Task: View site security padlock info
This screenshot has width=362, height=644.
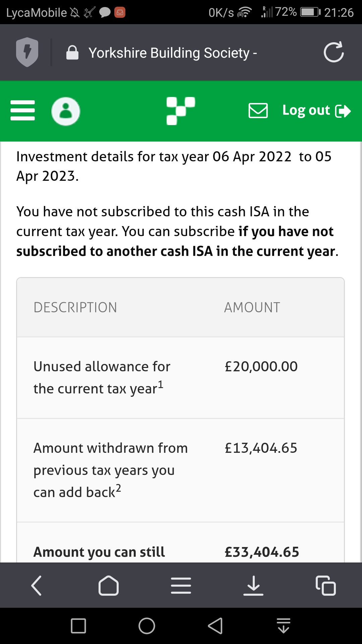Action: coord(72,53)
